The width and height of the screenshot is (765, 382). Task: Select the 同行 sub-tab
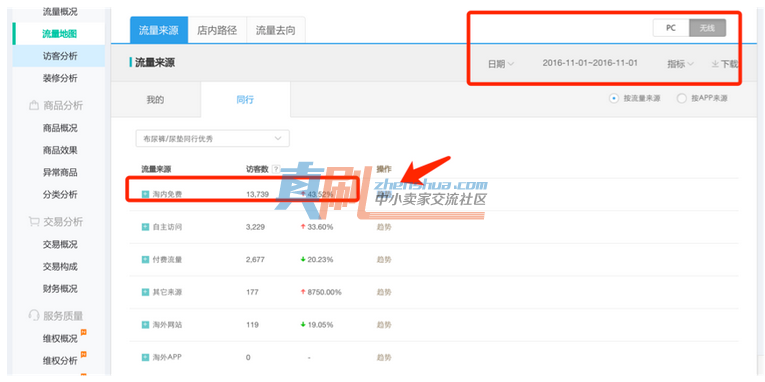pyautogui.click(x=245, y=100)
